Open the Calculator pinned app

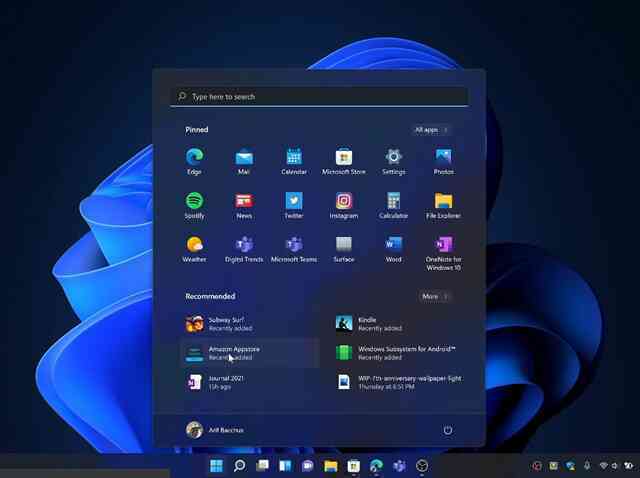click(393, 206)
